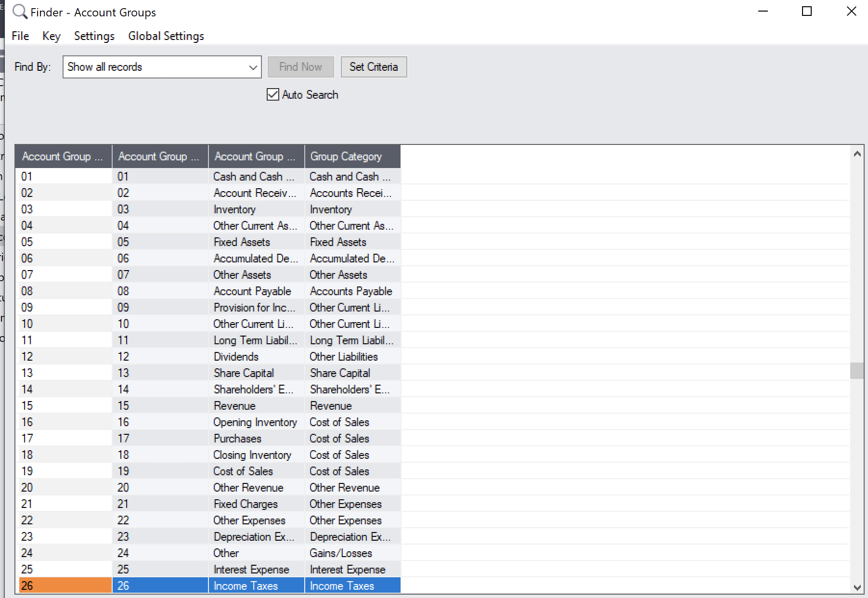Select the Opening Inventory cell
The width and height of the screenshot is (868, 598).
[x=257, y=422]
